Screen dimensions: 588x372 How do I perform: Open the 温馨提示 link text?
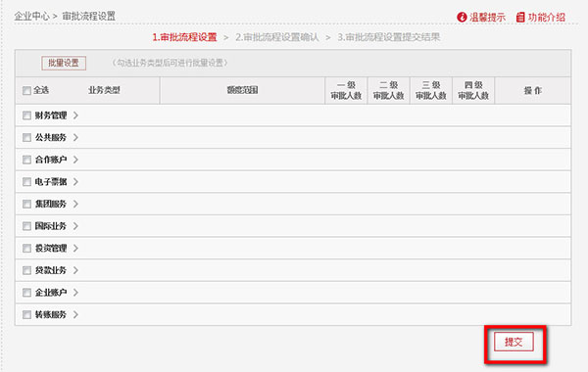coord(487,17)
